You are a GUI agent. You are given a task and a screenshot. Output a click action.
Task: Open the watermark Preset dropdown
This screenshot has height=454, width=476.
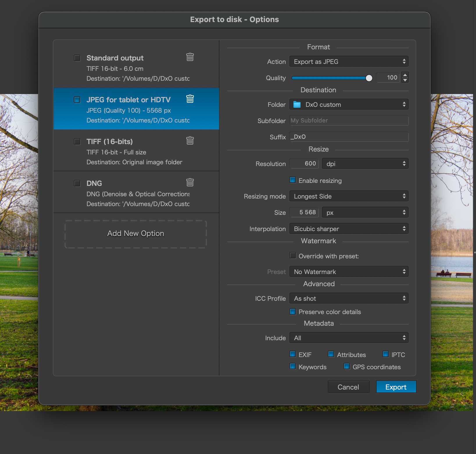(x=349, y=272)
